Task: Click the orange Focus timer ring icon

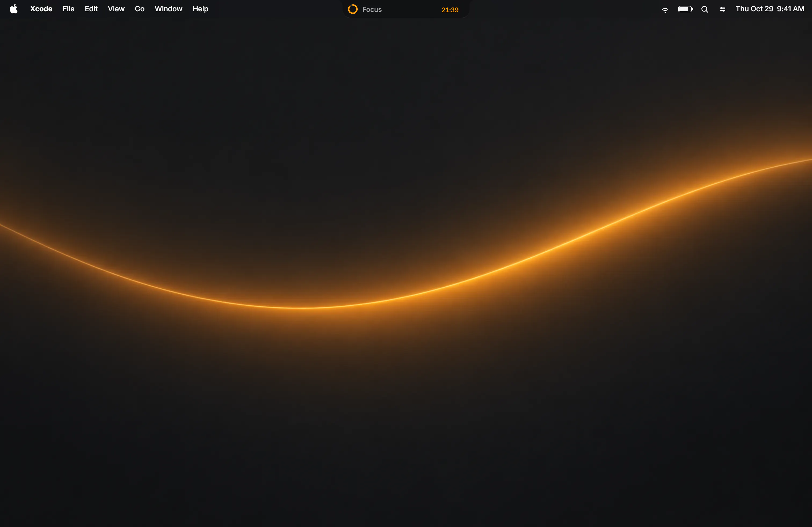Action: point(353,9)
